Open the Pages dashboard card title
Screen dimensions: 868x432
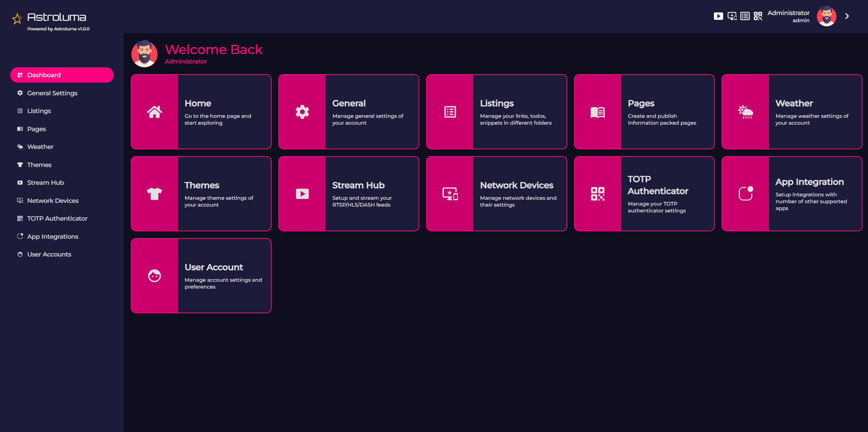641,103
